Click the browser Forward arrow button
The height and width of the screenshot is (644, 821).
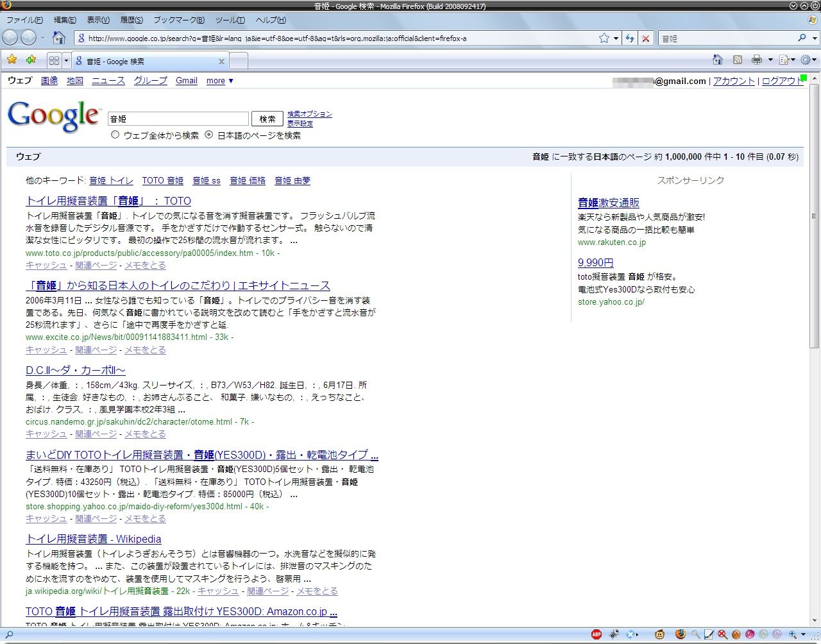click(x=28, y=38)
